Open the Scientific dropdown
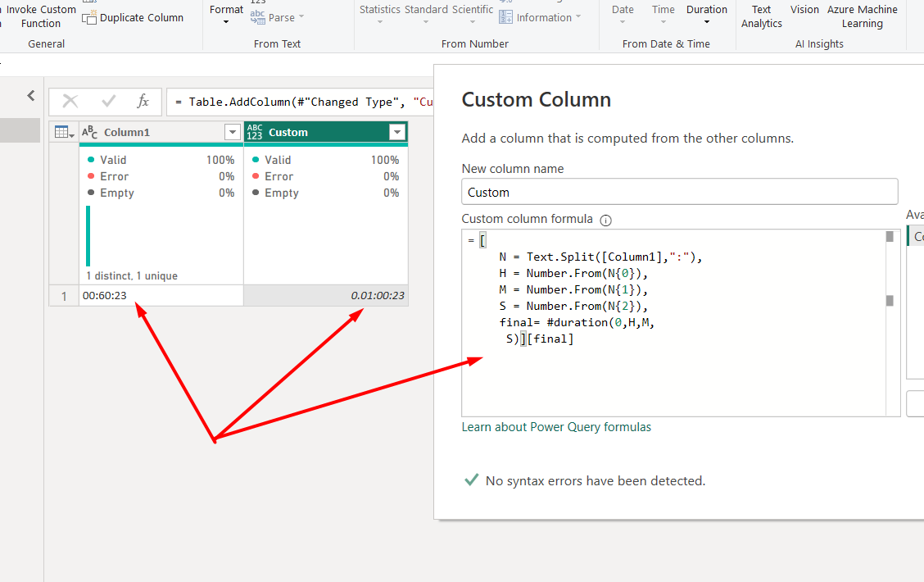Viewport: 924px width, 582px height. tap(473, 15)
